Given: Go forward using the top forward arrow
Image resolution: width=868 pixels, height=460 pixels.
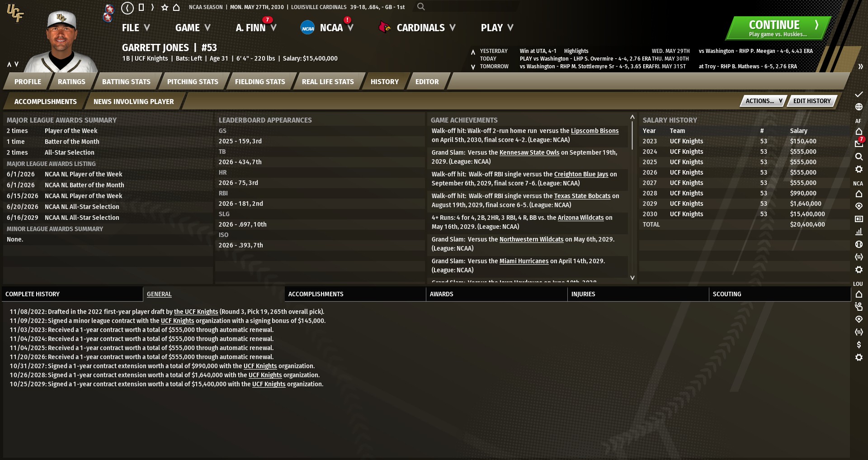Looking at the screenshot, I should tap(152, 7).
